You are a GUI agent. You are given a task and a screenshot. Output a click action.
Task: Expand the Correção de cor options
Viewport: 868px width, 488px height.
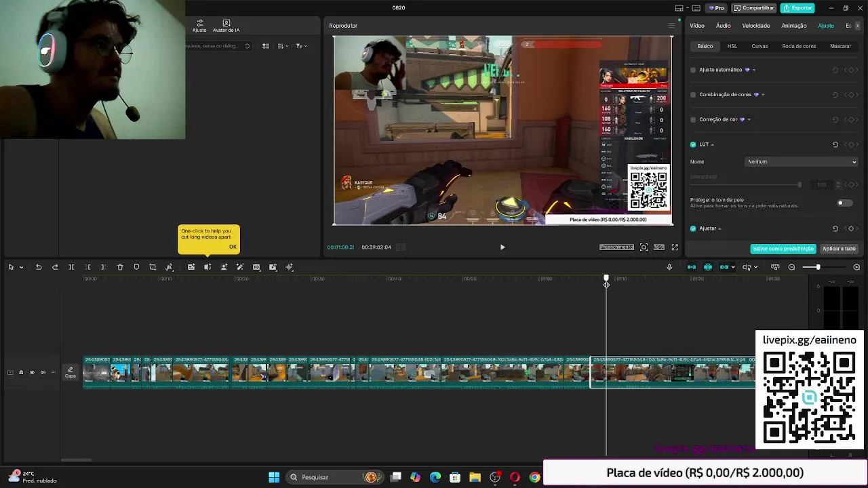pyautogui.click(x=749, y=120)
